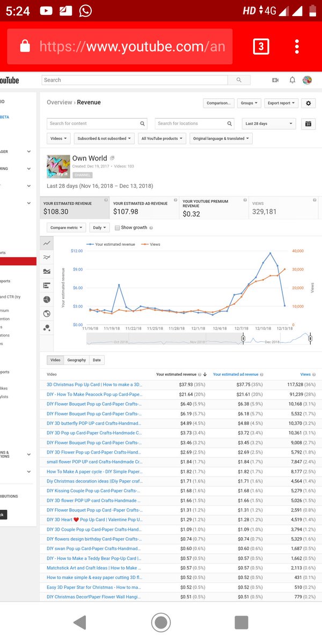Open the Last 28 days date dropdown
This screenshot has width=322, height=644.
tap(269, 123)
